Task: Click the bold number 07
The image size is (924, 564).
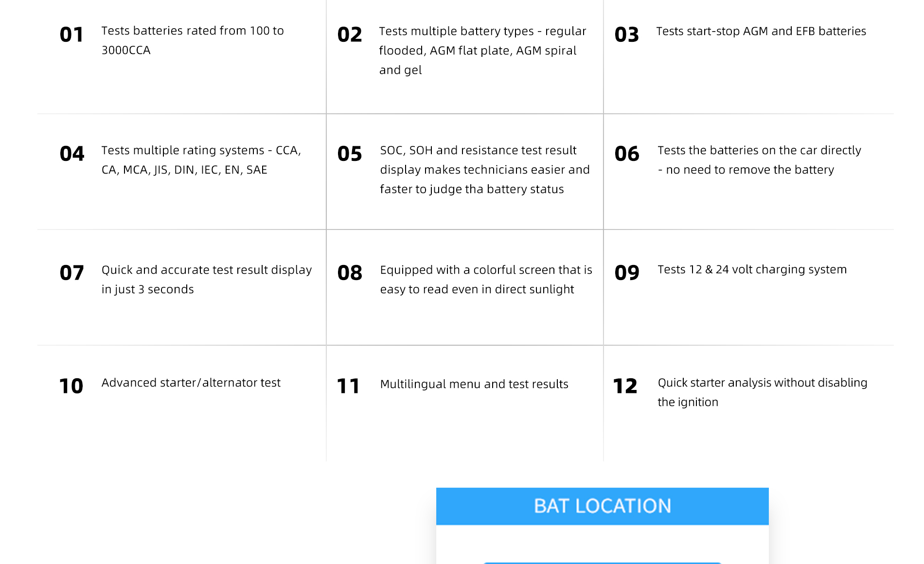Action: pyautogui.click(x=71, y=273)
